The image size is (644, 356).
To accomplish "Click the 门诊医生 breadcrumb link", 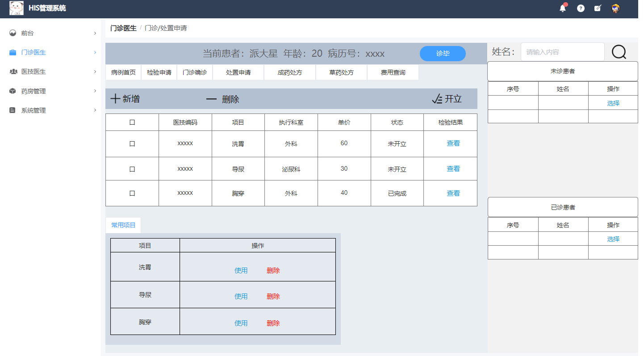I will (x=123, y=28).
